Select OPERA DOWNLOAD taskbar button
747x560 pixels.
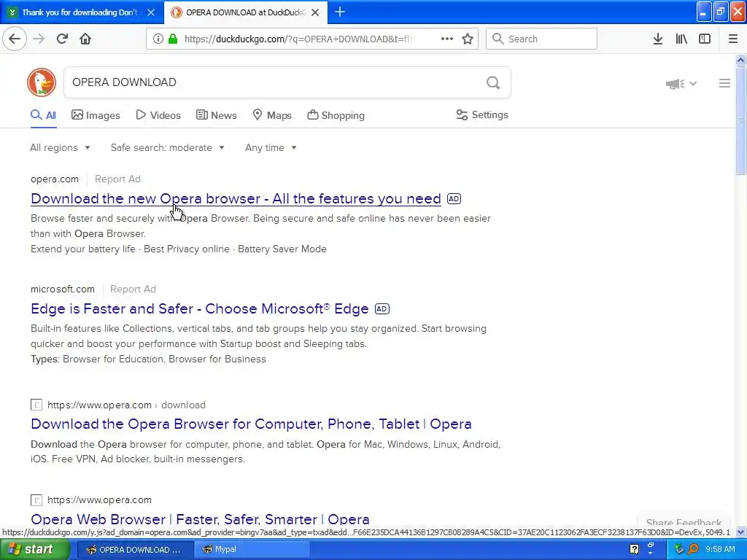(x=134, y=550)
